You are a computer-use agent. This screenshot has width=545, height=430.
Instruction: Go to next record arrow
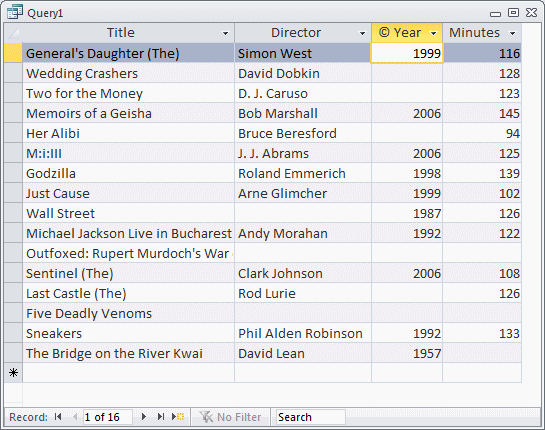144,416
